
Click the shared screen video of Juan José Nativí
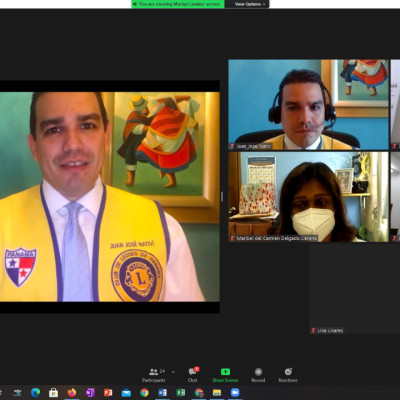110,197
